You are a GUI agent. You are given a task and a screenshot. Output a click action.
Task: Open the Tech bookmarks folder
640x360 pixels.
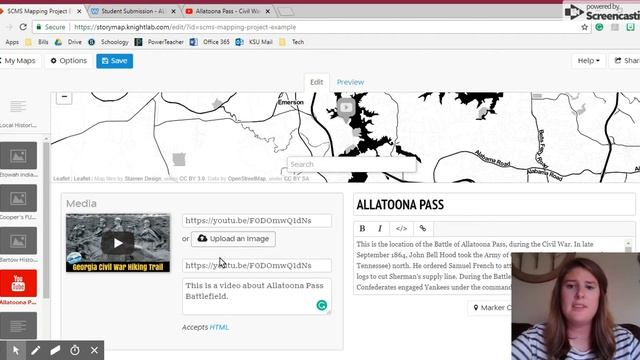(x=291, y=42)
